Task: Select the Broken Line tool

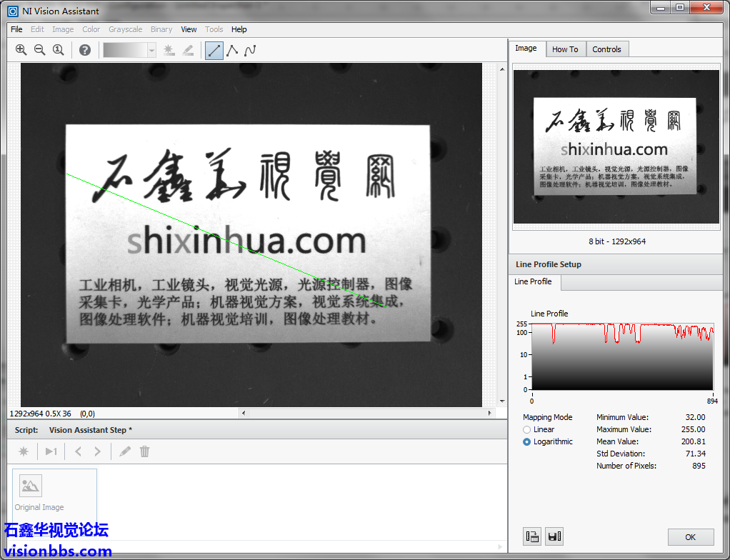Action: [232, 50]
